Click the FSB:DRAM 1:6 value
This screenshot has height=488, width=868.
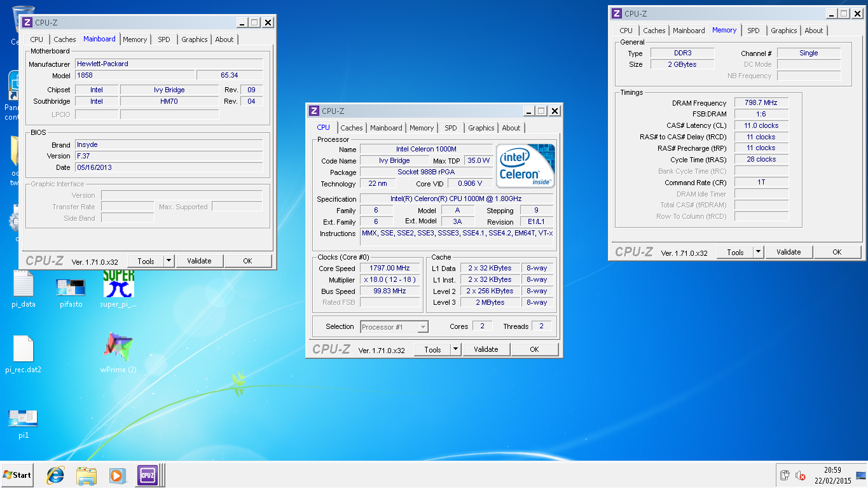pos(761,114)
